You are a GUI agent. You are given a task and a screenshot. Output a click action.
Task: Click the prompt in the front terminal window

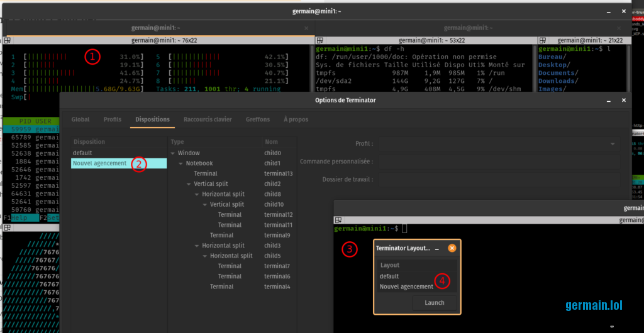click(x=367, y=228)
